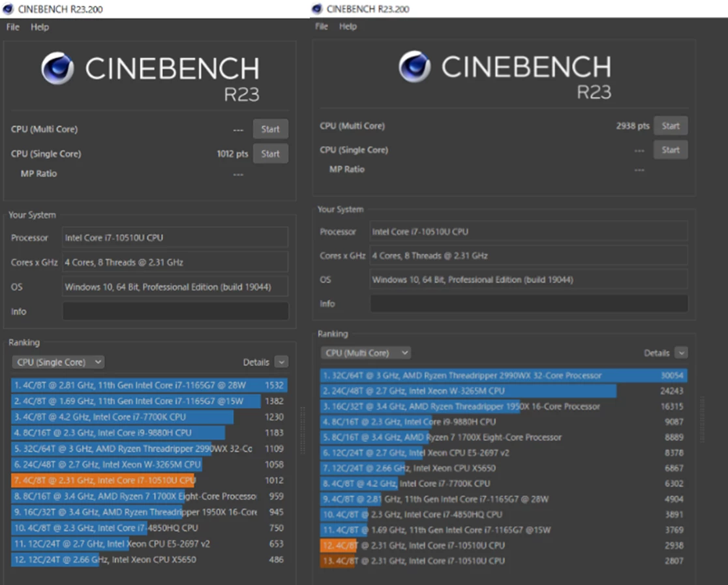Select Ryzen 7 1700X row scoring 8889
Viewport: 728px width, 585px height.
[x=504, y=438]
